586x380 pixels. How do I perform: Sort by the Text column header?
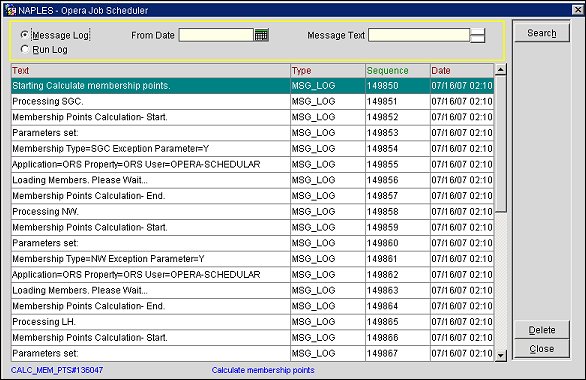(x=151, y=71)
